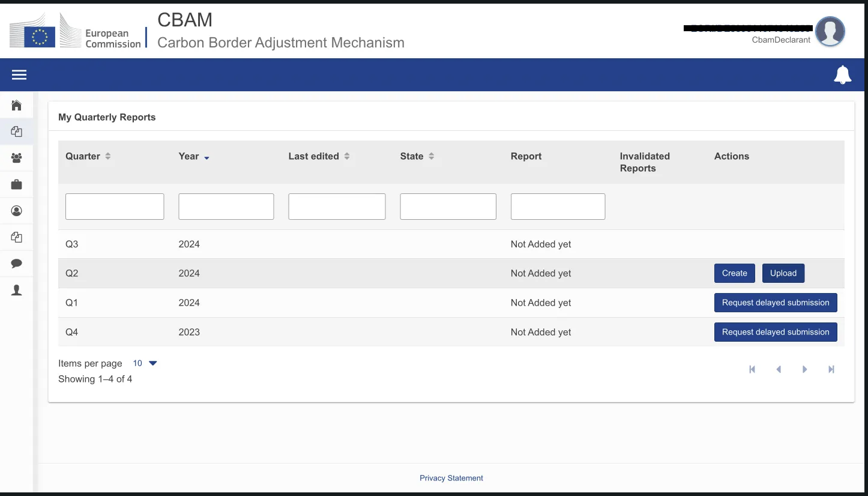868x496 pixels.
Task: Open the user profile avatar
Action: click(x=830, y=31)
